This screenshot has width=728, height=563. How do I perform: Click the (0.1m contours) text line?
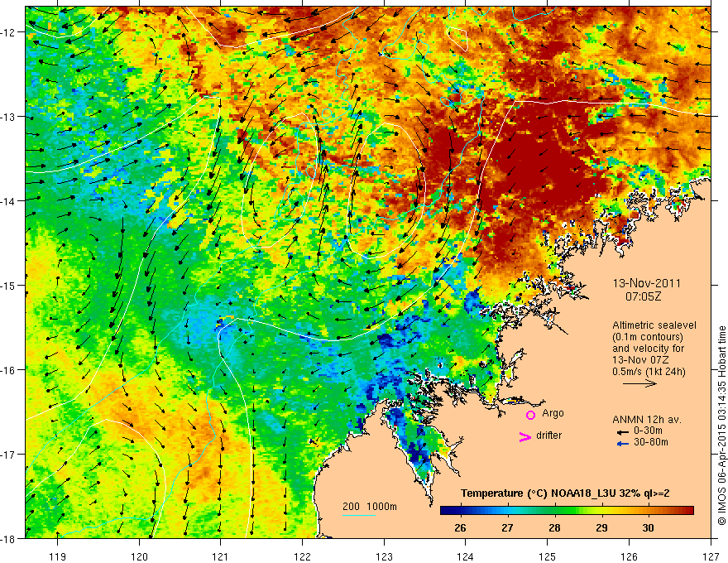pos(648,337)
